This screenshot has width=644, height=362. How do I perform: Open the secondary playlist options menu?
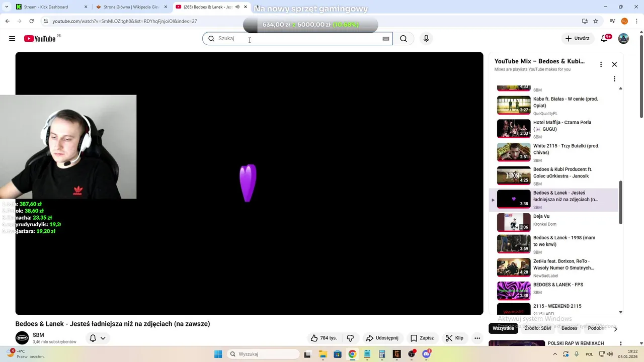[614, 79]
